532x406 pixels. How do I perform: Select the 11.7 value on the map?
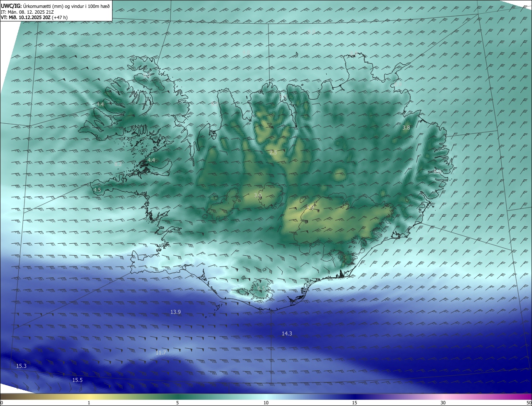click(x=161, y=352)
